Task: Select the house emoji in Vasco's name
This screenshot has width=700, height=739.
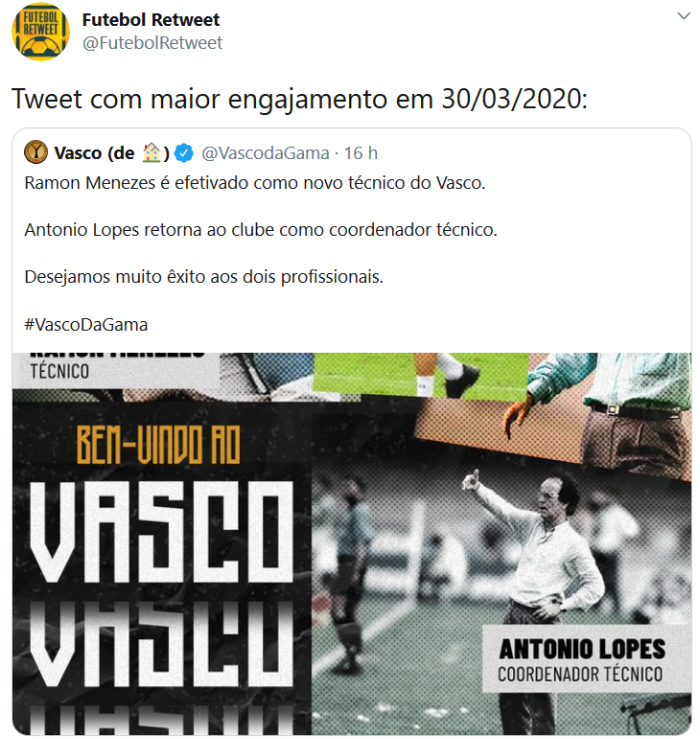Action: pyautogui.click(x=152, y=152)
